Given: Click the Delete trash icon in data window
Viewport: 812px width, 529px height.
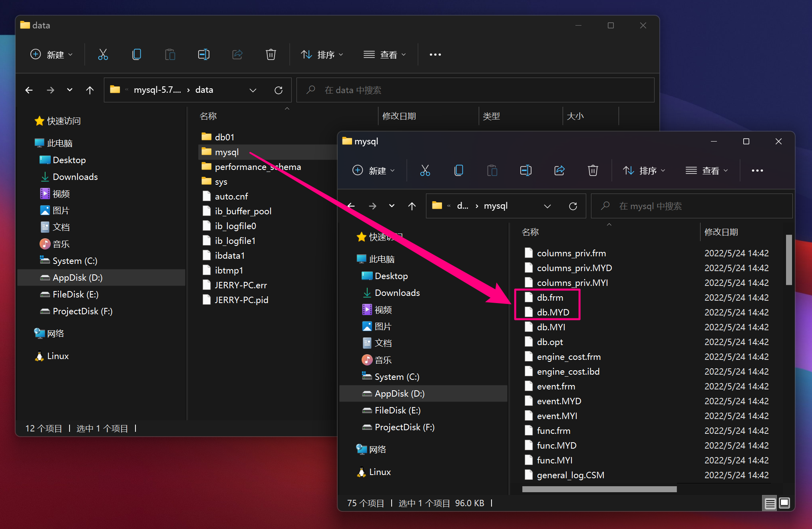Looking at the screenshot, I should point(271,55).
